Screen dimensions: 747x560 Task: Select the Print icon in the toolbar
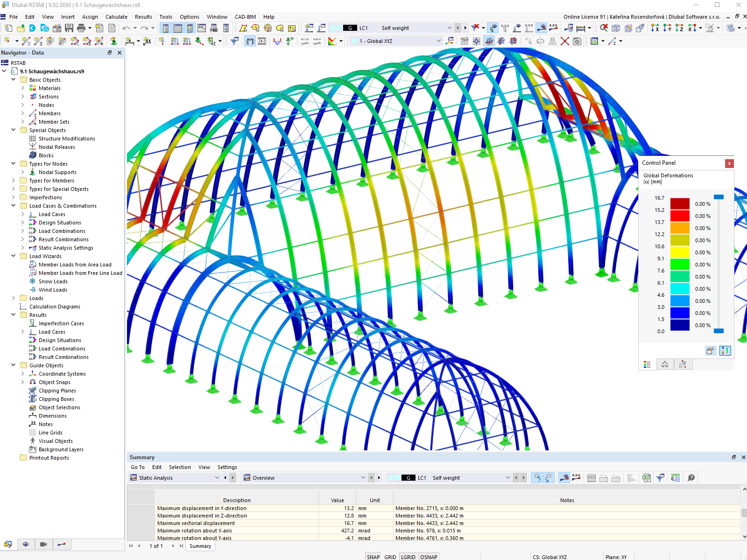[80, 28]
